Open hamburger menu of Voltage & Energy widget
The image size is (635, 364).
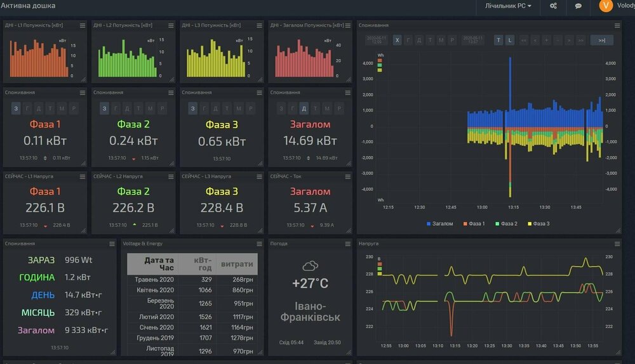click(259, 244)
